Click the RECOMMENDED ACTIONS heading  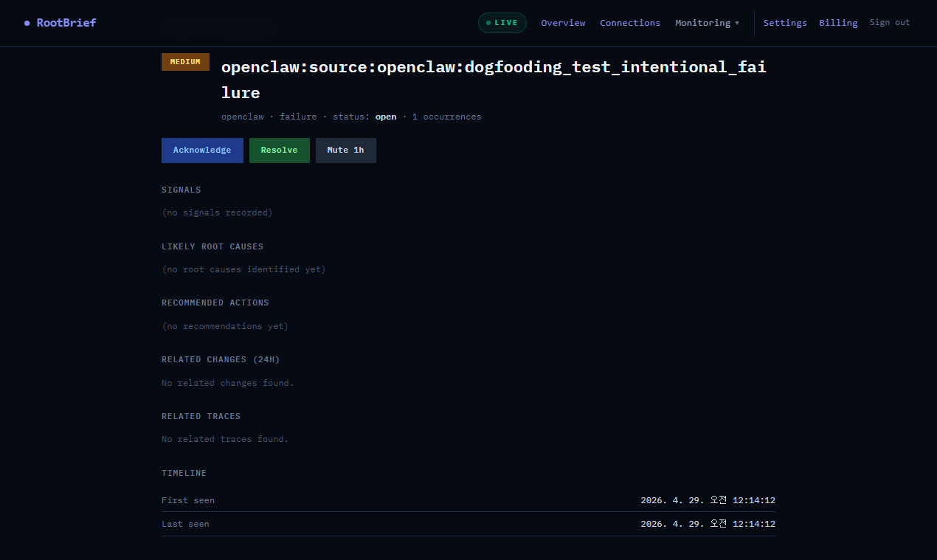[215, 303]
